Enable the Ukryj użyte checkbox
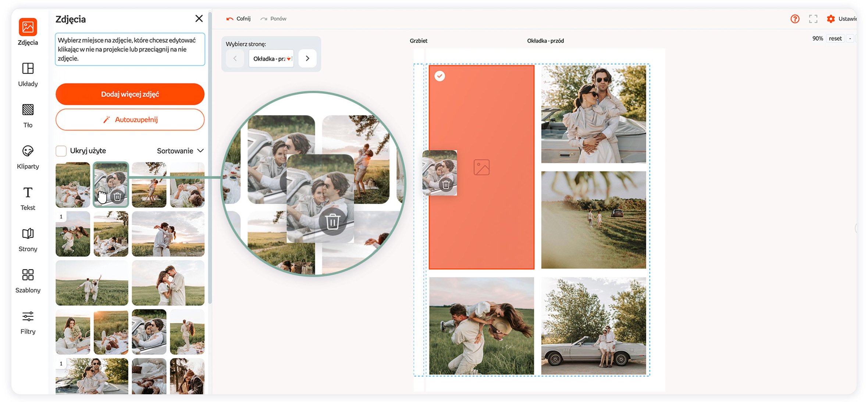 point(61,151)
